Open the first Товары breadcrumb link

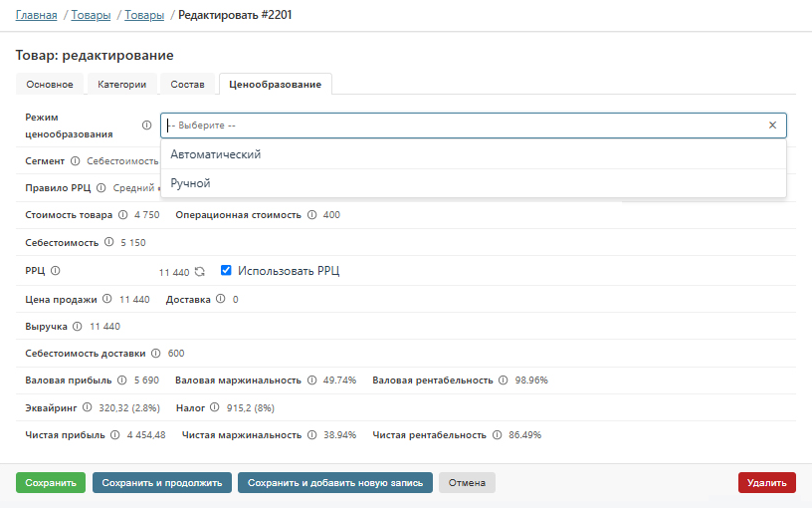tap(91, 15)
